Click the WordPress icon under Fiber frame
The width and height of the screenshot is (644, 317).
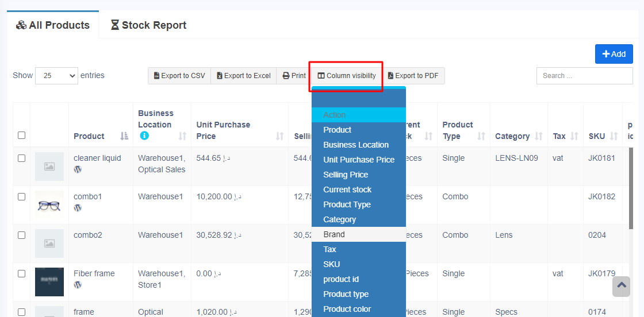78,285
